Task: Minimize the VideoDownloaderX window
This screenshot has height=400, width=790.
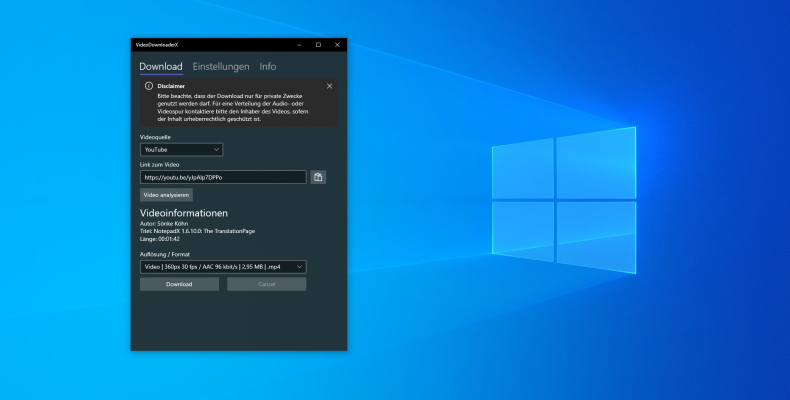Action: coord(299,45)
